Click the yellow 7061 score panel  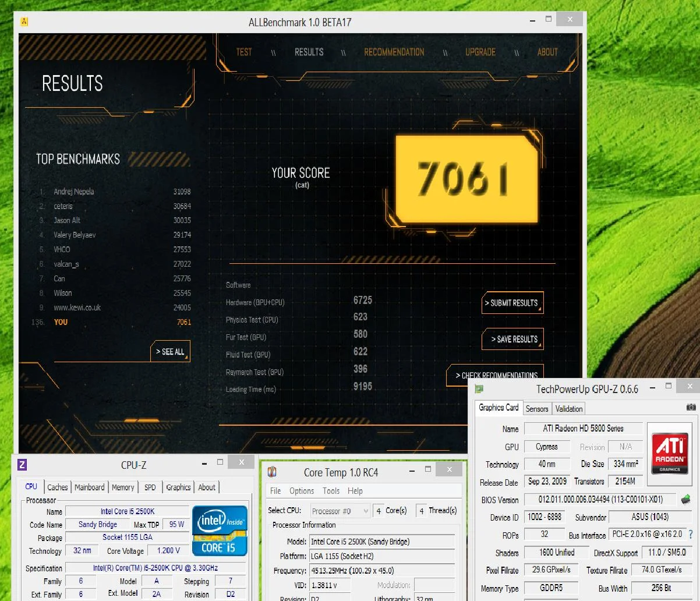tap(466, 179)
